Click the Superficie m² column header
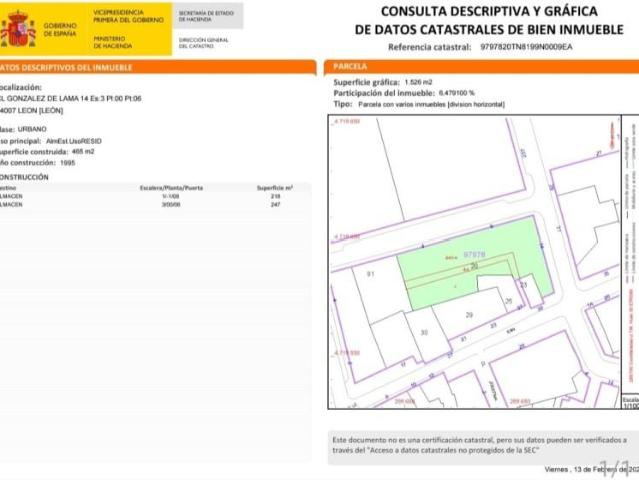Image resolution: width=639 pixels, height=480 pixels. tap(274, 187)
